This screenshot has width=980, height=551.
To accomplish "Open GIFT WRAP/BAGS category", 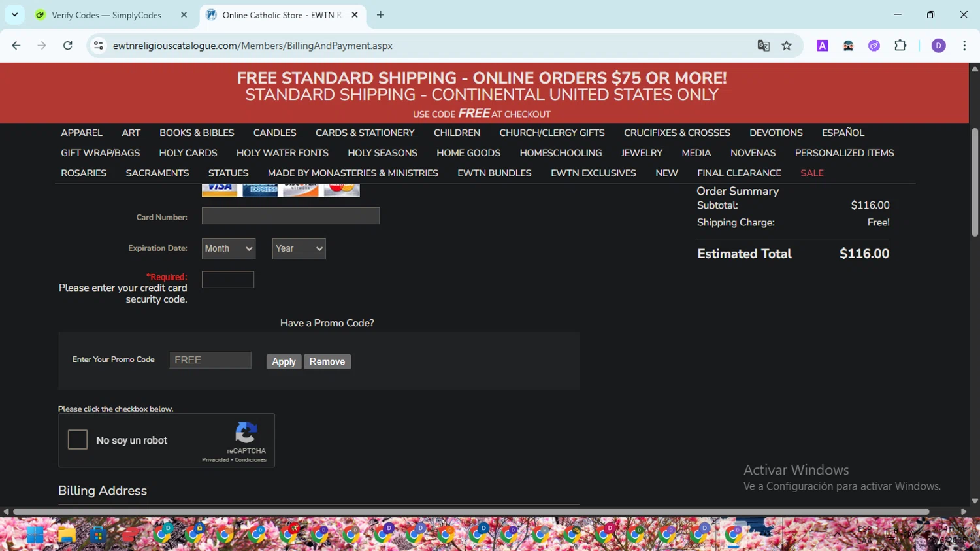I will click(x=101, y=153).
